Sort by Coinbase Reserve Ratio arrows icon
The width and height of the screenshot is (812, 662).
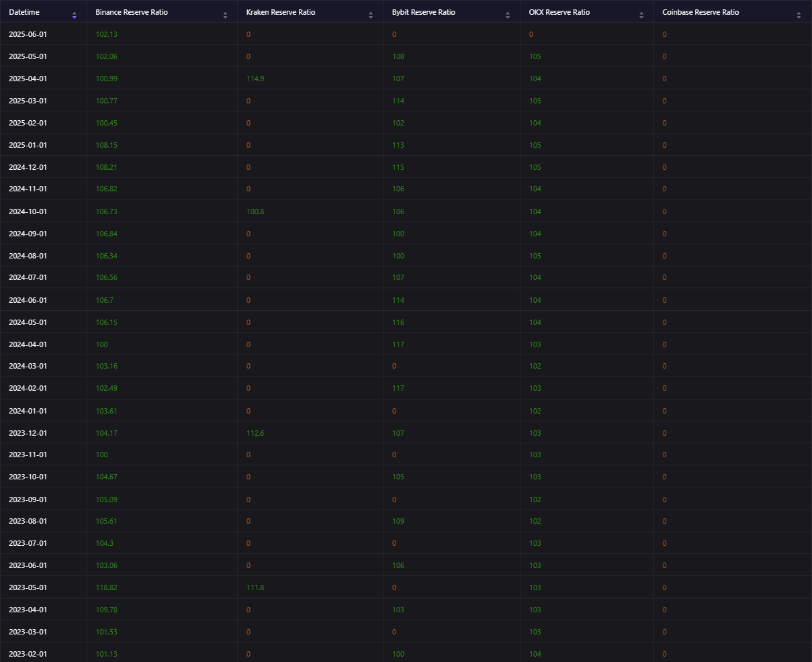(x=799, y=15)
